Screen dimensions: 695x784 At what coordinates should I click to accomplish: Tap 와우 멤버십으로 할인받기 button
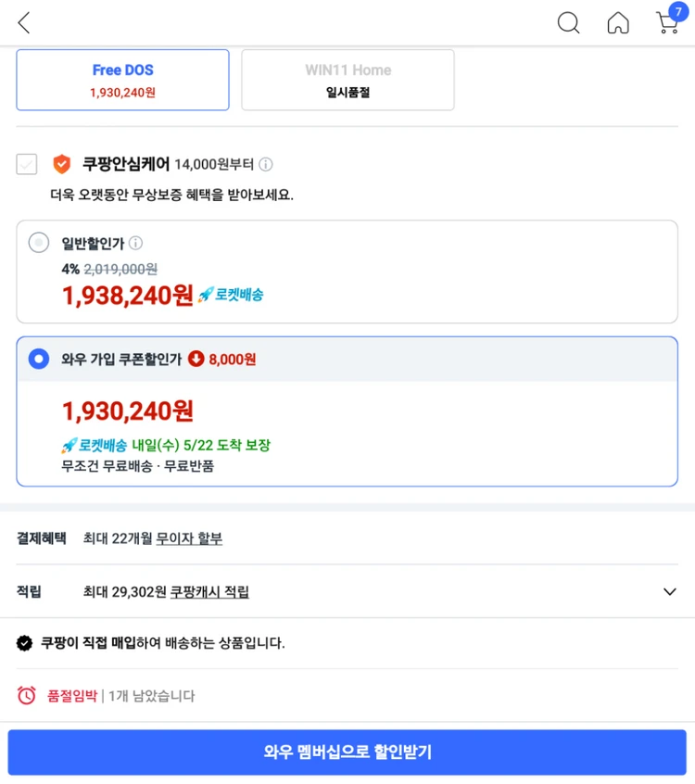pos(347,752)
